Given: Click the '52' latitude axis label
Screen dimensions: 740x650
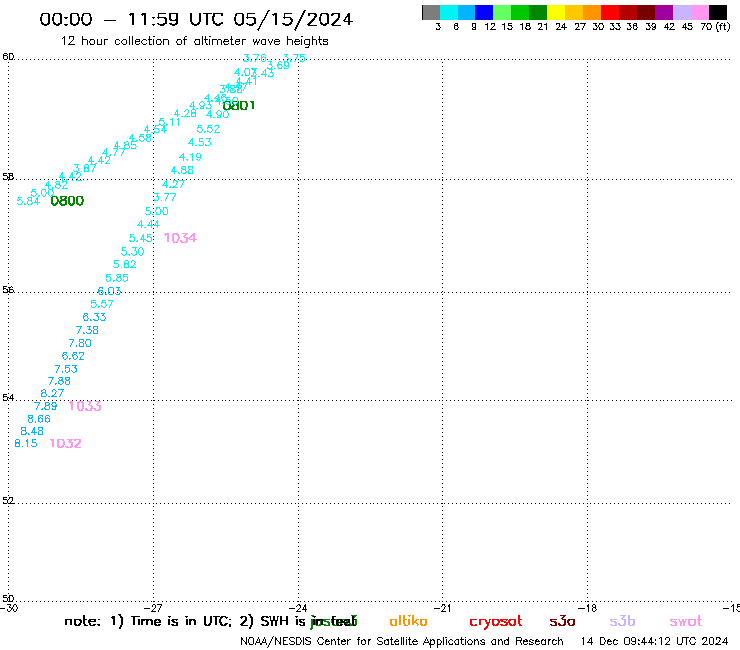Looking at the screenshot, I should (8, 500).
